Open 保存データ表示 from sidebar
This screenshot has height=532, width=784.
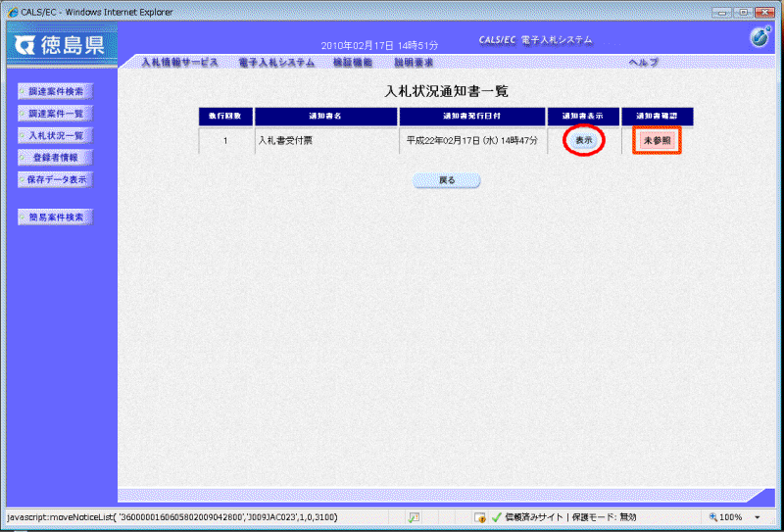click(x=56, y=179)
